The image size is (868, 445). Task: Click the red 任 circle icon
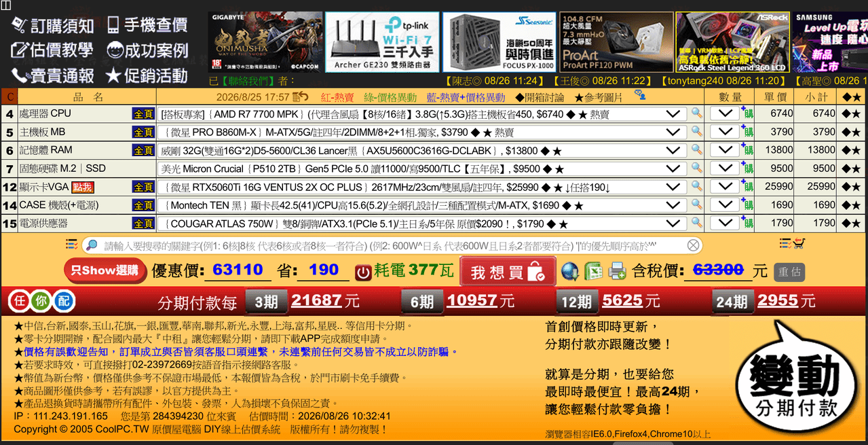20,300
